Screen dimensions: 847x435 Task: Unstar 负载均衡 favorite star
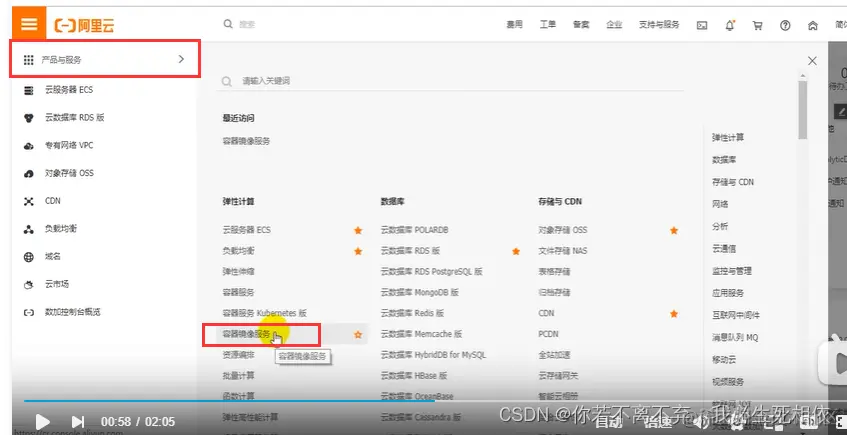(358, 251)
